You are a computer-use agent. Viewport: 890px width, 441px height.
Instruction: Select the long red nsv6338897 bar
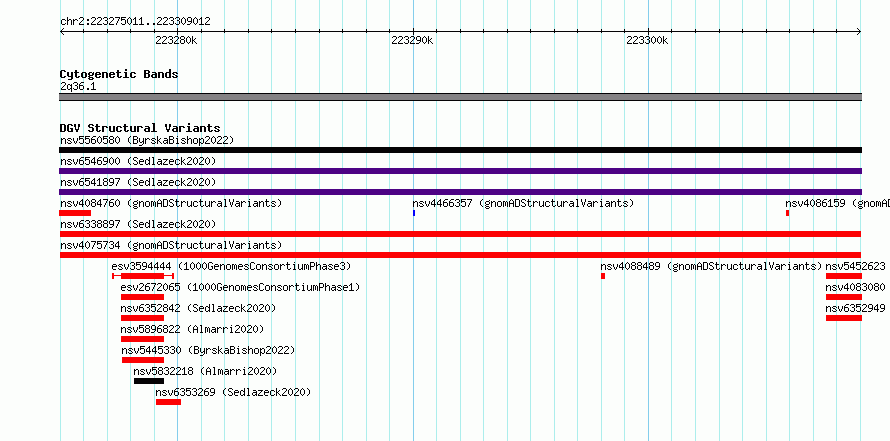tap(460, 234)
